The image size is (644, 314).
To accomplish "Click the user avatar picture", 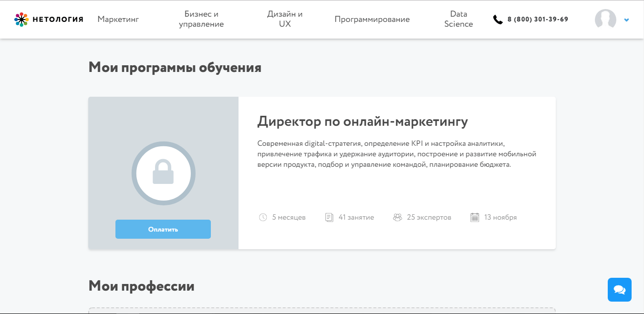I will click(605, 20).
